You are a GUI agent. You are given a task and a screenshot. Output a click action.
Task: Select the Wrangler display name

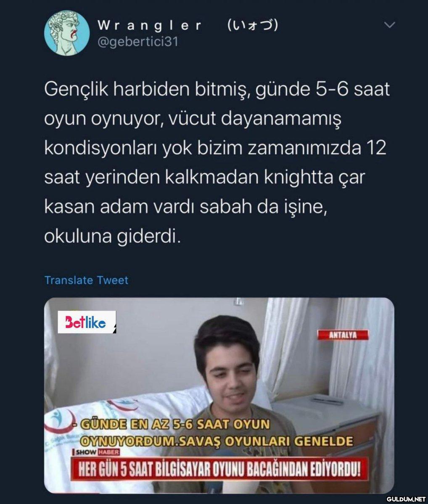click(150, 25)
